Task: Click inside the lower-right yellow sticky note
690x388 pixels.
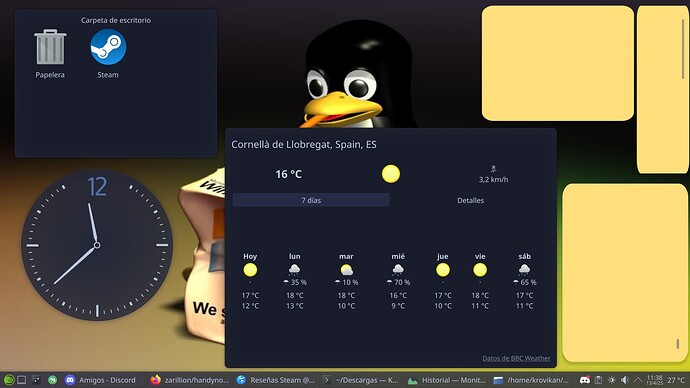Action: click(x=625, y=273)
